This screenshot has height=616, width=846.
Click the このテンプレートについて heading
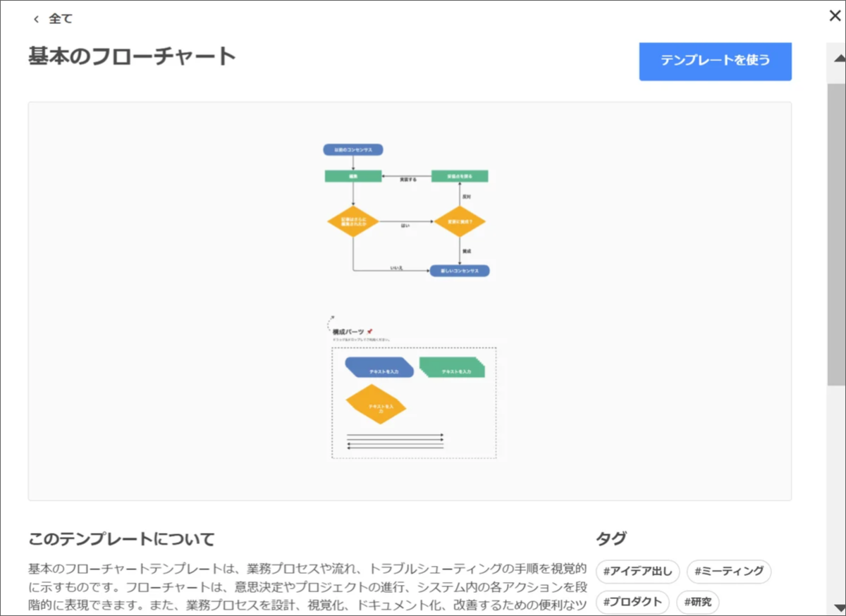pos(121,540)
